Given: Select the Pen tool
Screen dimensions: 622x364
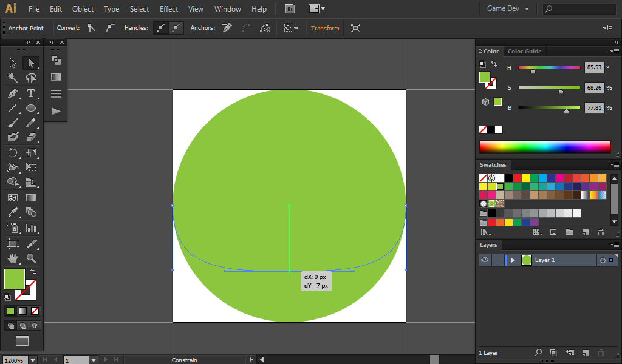Looking at the screenshot, I should point(13,93).
